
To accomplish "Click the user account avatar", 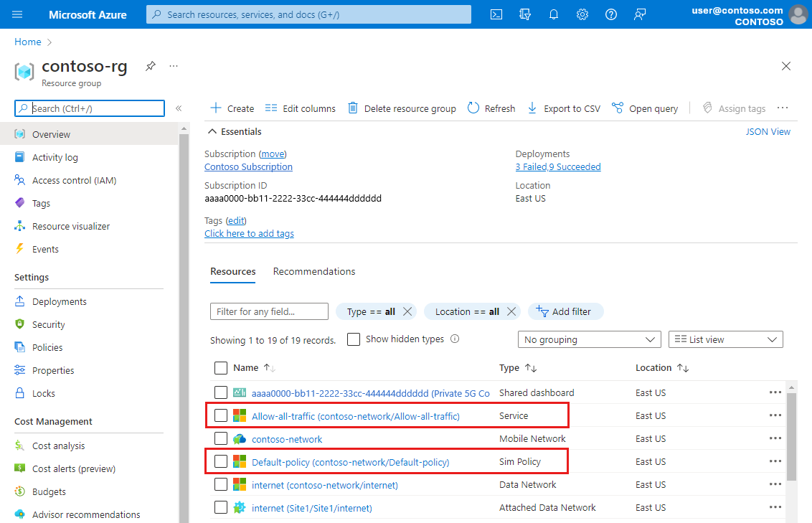I will 798,14.
